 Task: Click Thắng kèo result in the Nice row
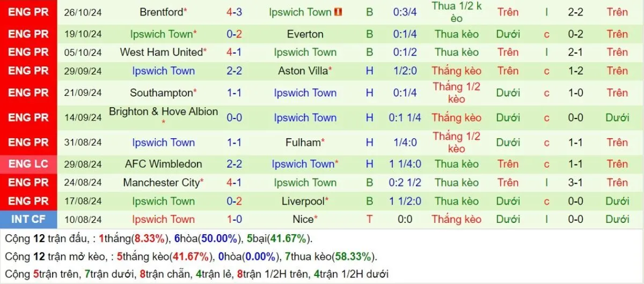457,219
